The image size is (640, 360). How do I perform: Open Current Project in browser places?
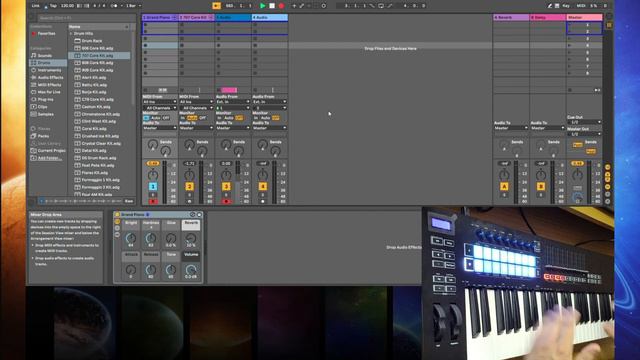[51, 151]
